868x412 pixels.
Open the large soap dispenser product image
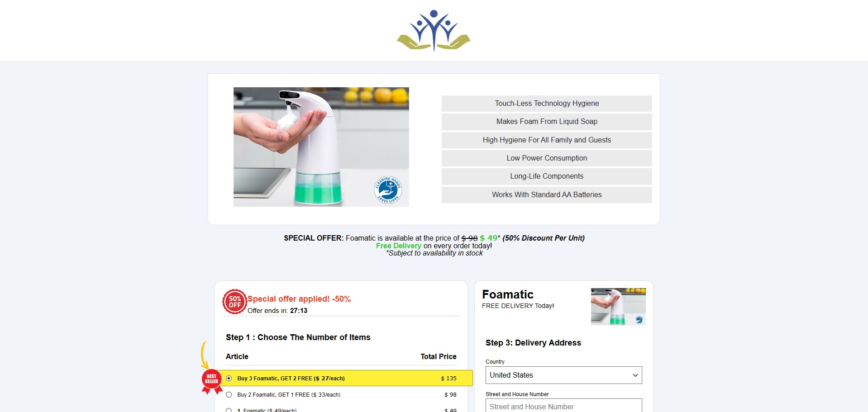[x=321, y=147]
